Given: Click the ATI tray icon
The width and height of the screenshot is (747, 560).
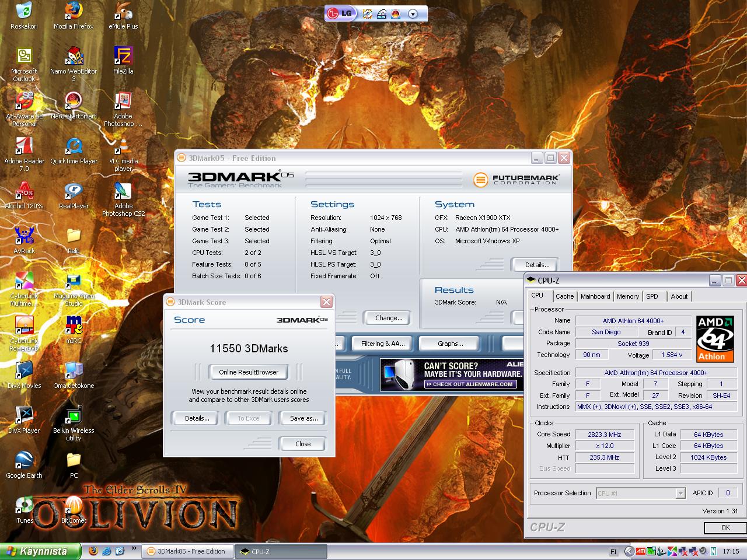Looking at the screenshot, I should tap(640, 551).
